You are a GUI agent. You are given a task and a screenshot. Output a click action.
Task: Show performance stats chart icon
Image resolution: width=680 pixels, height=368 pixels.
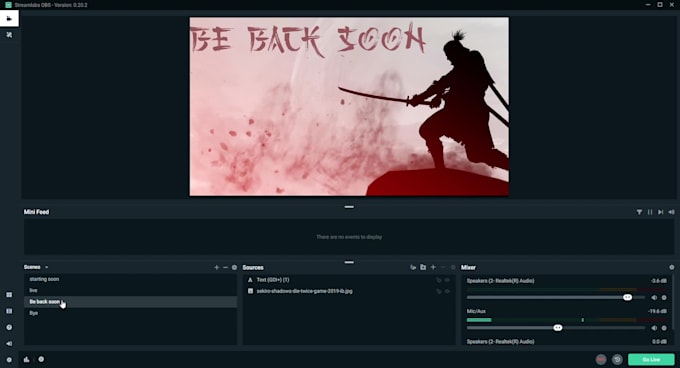click(x=26, y=359)
